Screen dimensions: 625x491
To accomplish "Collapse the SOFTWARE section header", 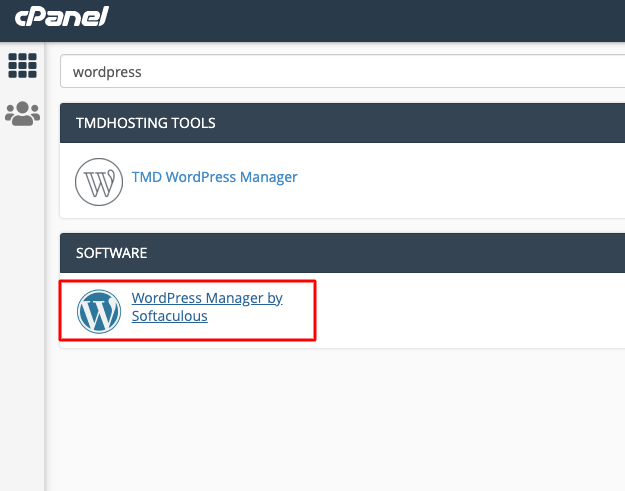I will tap(342, 253).
